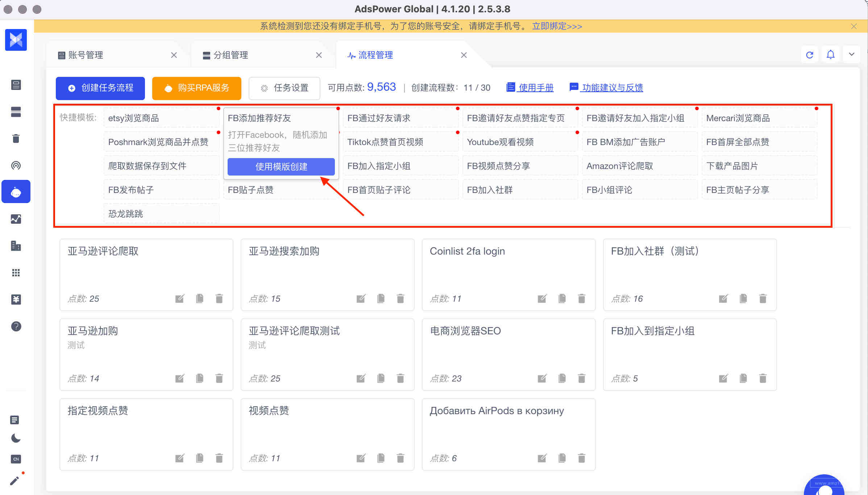Expand the top-right chevron dropdown

tap(852, 54)
